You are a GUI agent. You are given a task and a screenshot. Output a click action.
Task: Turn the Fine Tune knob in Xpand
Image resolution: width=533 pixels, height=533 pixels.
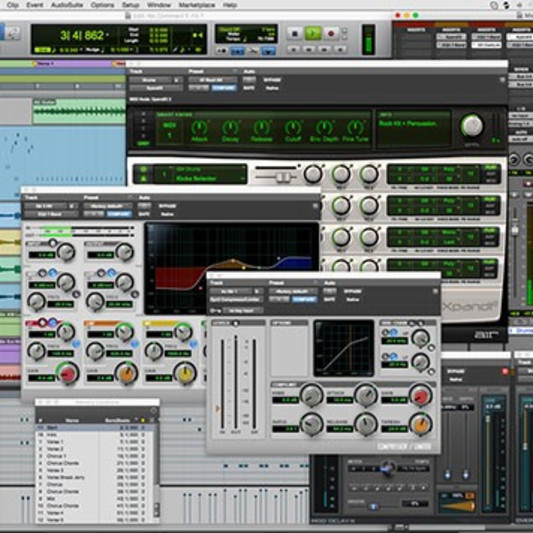355,128
